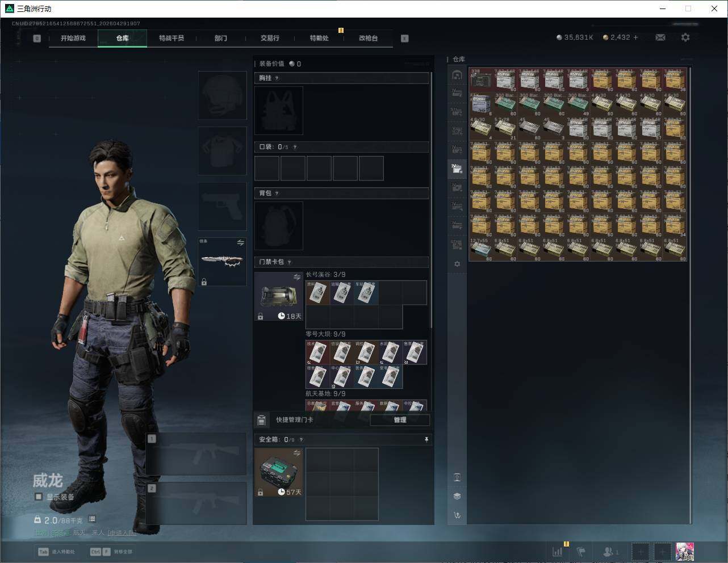The height and width of the screenshot is (563, 728).
Task: Click the 背包 help question mark
Action: point(277,194)
